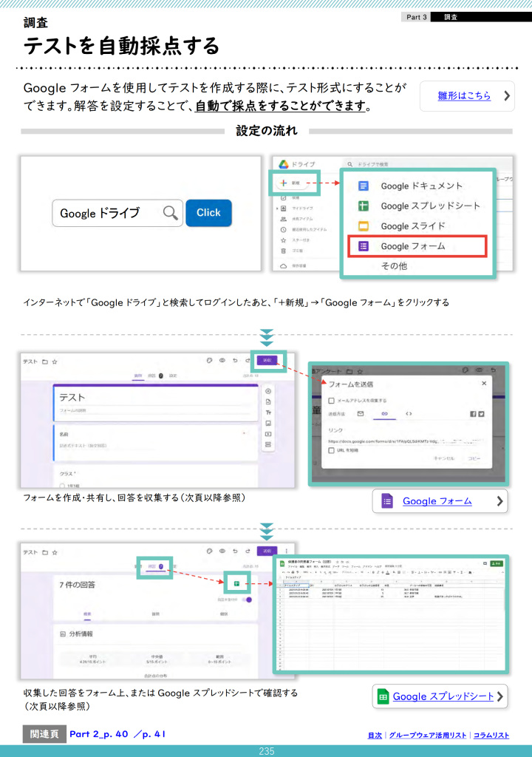Click the コピー button in the send dialog
The image size is (532, 757).
[x=474, y=458]
